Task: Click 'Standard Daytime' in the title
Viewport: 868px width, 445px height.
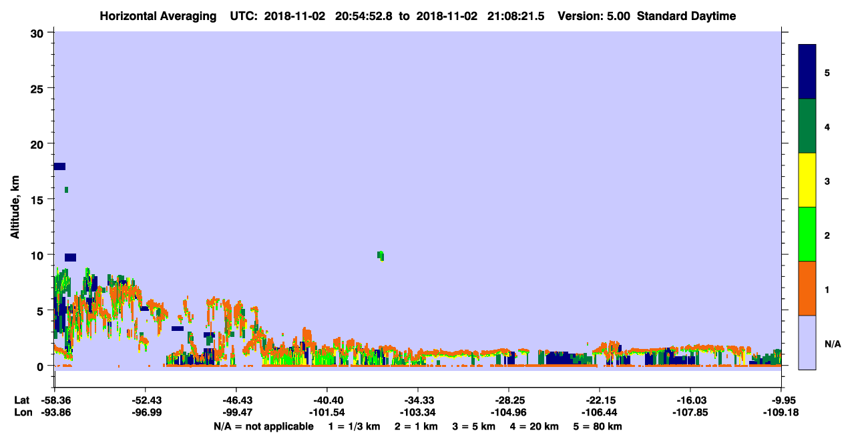Action: 686,16
